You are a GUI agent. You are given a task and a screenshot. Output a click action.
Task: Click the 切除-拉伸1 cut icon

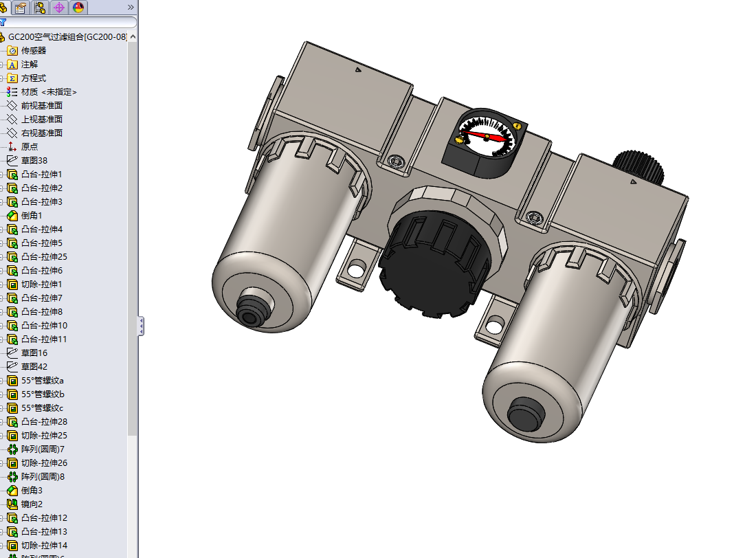click(12, 284)
